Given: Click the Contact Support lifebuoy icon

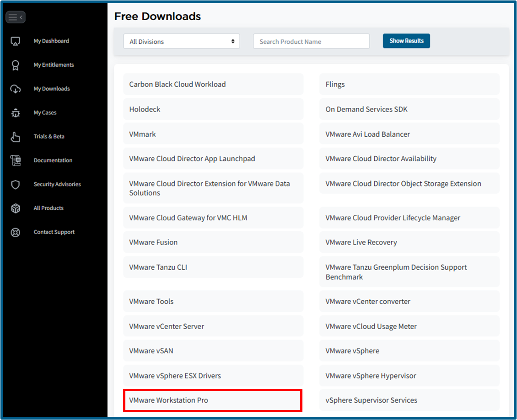Looking at the screenshot, I should click(16, 232).
